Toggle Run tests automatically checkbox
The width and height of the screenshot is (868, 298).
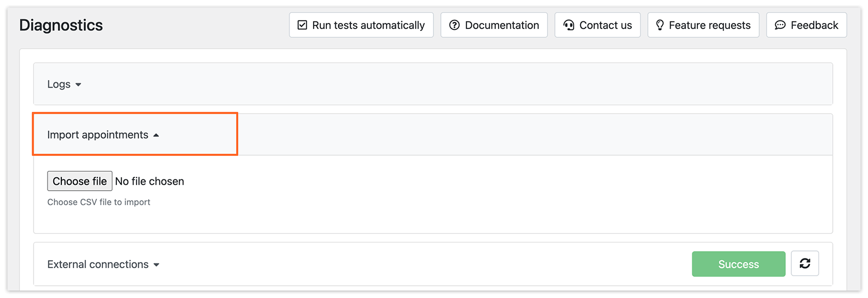click(361, 25)
